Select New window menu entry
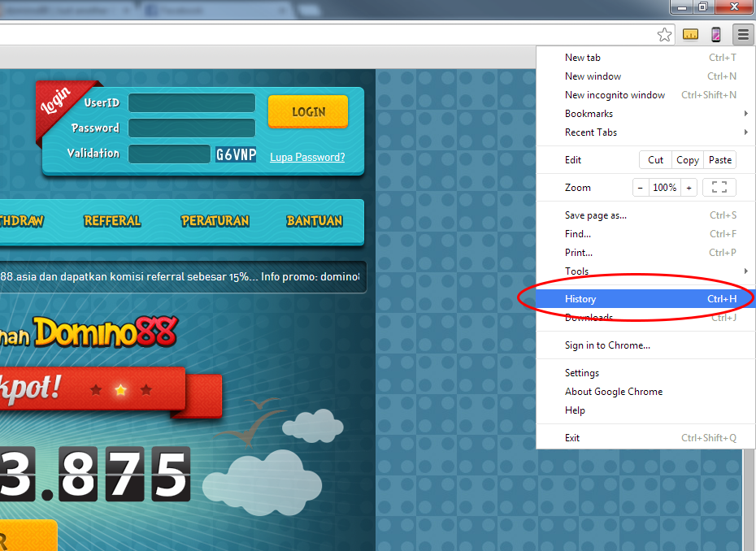The width and height of the screenshot is (756, 551). 645,76
